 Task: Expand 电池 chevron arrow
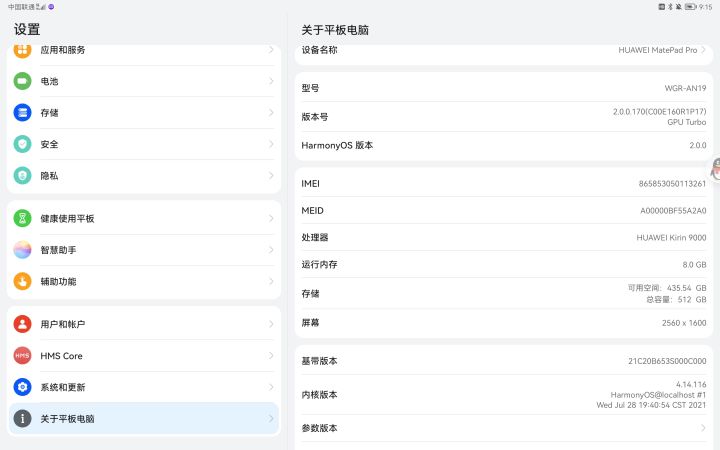(x=271, y=81)
